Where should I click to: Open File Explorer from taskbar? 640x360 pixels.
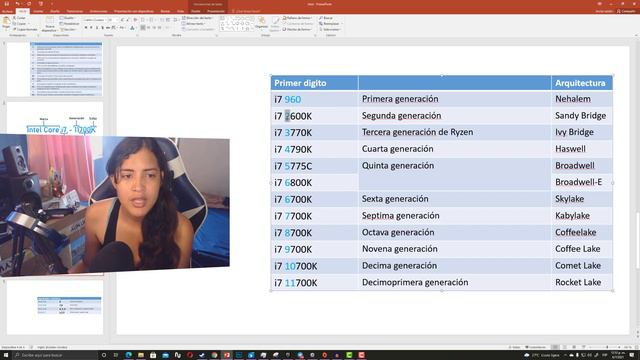coord(141,355)
